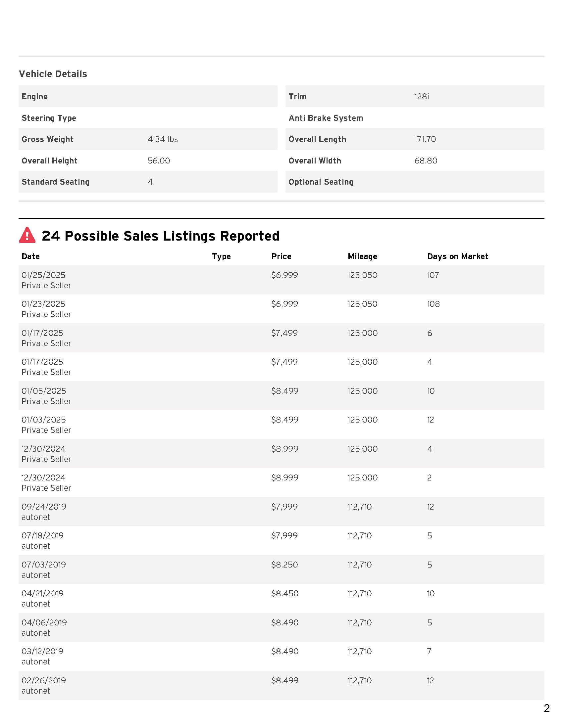Viewport: 563px width, 728px height.
Task: Click the Gross Weight value 4134 lbs
Action: [x=163, y=139]
